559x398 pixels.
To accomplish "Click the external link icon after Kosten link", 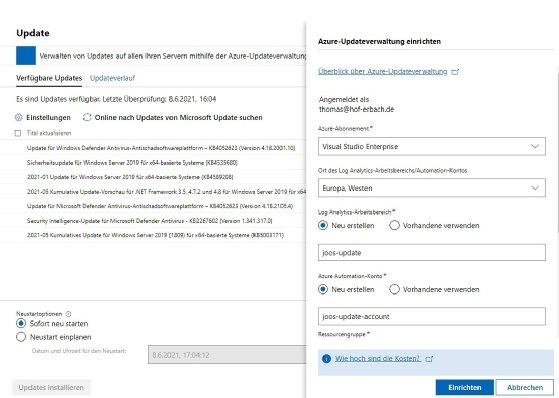I will 430,358.
